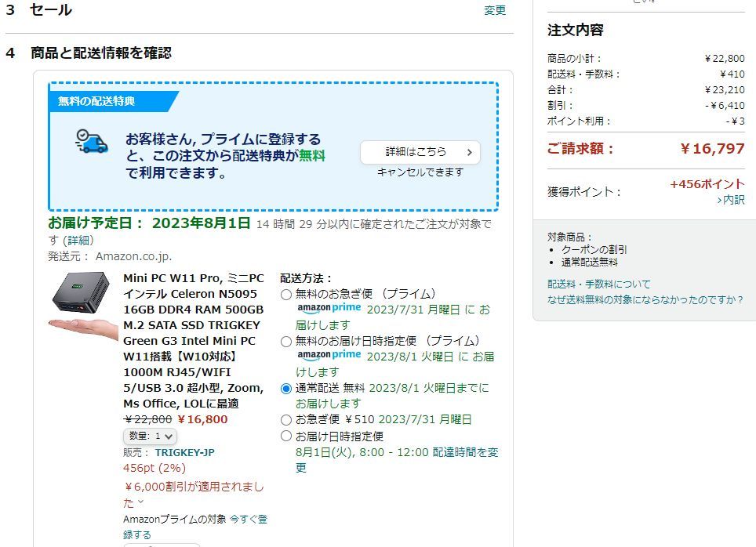The width and height of the screenshot is (756, 547).
Task: Open TRIGKEY-JP seller link
Action: 184,452
